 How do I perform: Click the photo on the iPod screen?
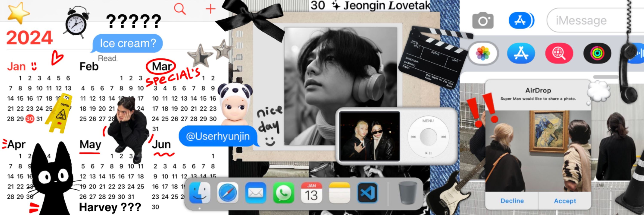tap(369, 136)
